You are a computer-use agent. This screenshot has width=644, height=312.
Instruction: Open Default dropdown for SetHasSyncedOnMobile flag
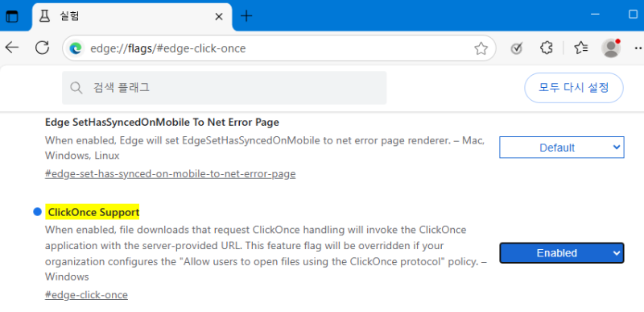pyautogui.click(x=561, y=148)
